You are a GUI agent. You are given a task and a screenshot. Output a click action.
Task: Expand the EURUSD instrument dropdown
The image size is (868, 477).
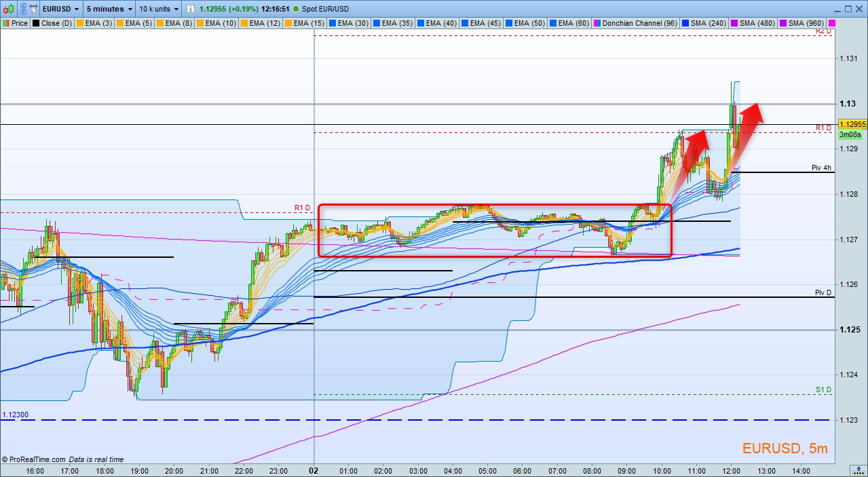click(62, 9)
